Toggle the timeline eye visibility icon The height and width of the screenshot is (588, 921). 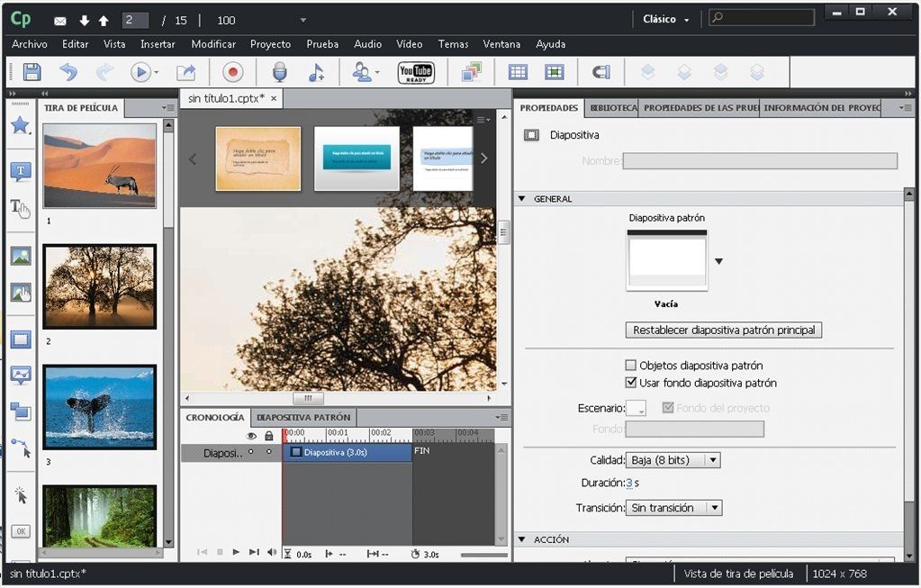tap(251, 436)
